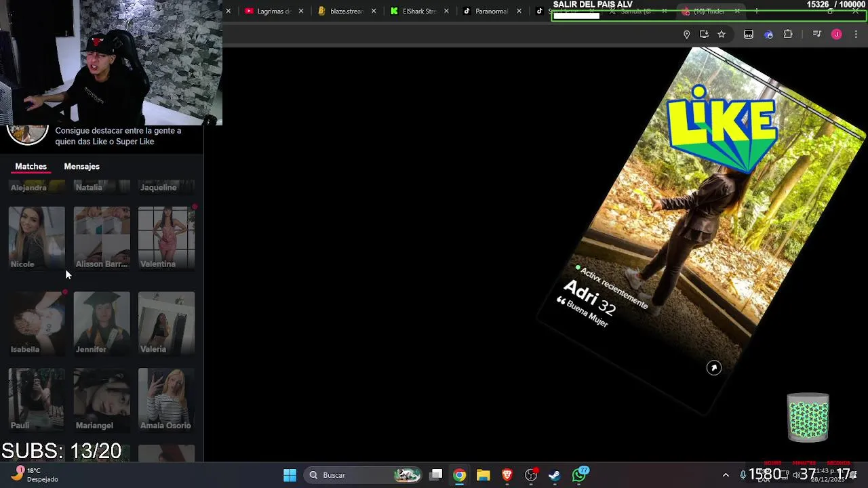Open the Chrome three-dot menu
This screenshot has height=488, width=868.
[856, 35]
